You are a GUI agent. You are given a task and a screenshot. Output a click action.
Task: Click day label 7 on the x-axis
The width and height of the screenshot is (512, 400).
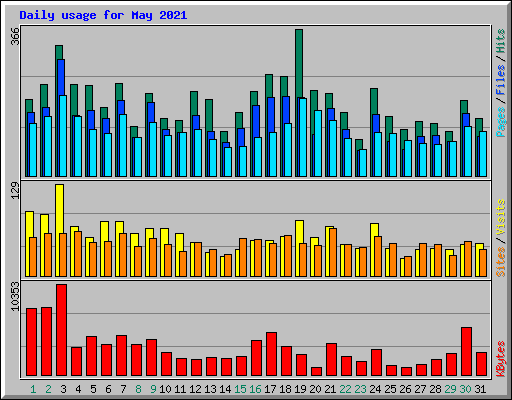(x=123, y=389)
